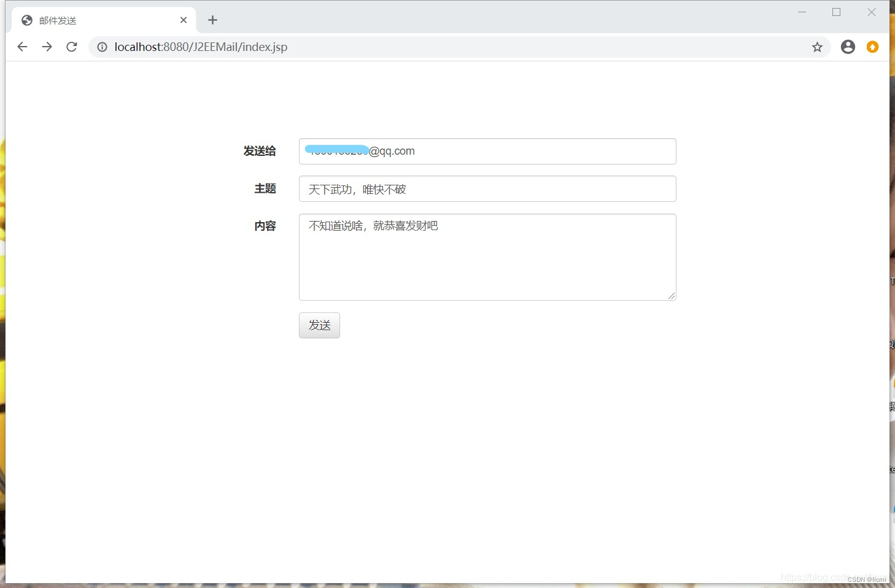Click the masked email highlight in recipient field
Screen dimensions: 895x588
[335, 149]
